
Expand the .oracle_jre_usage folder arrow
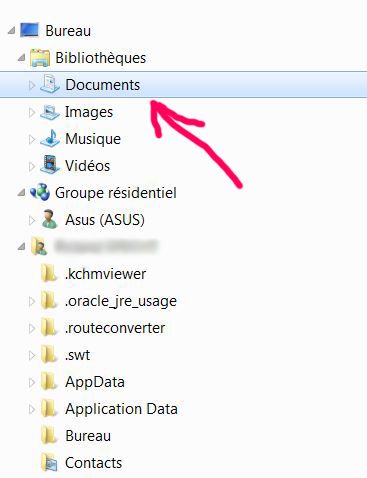[32, 301]
